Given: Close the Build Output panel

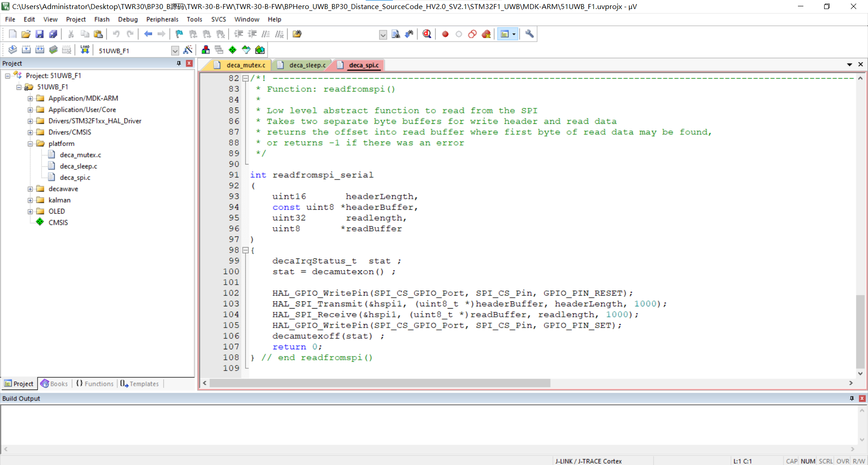Looking at the screenshot, I should (x=862, y=398).
